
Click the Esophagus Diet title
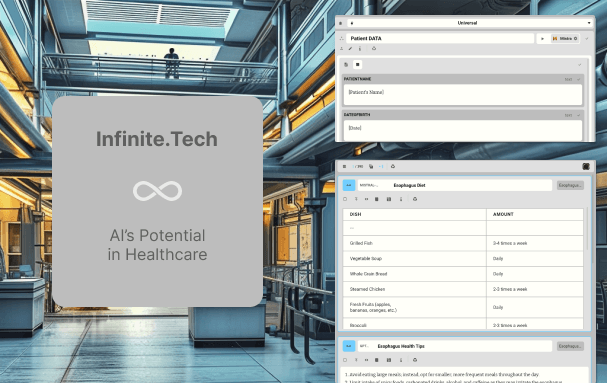pyautogui.click(x=409, y=185)
